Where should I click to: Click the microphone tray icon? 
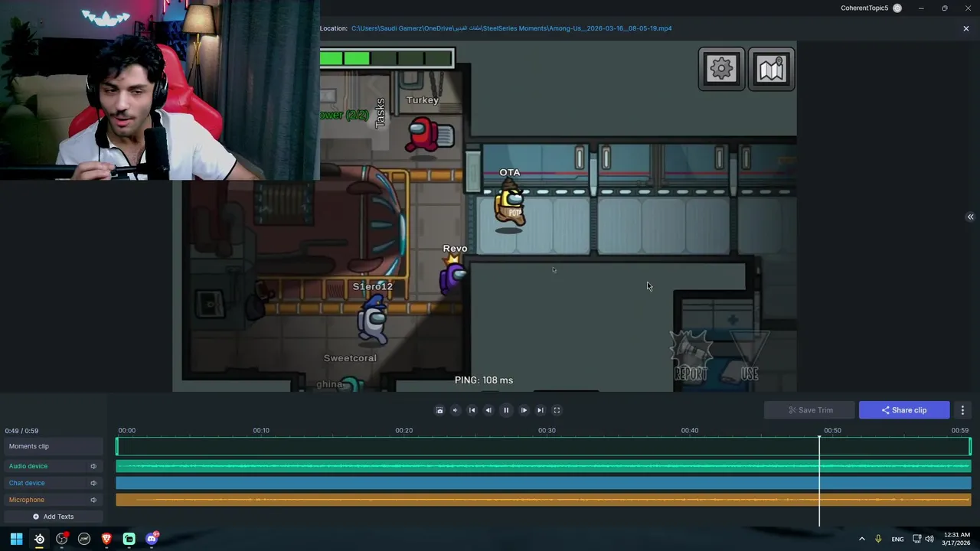point(878,539)
